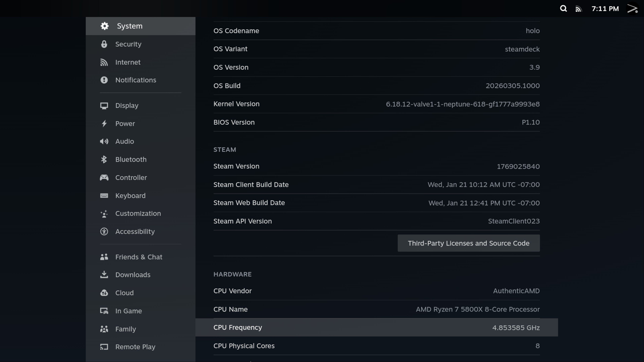
Task: Select the CPU Frequency row
Action: (376, 327)
